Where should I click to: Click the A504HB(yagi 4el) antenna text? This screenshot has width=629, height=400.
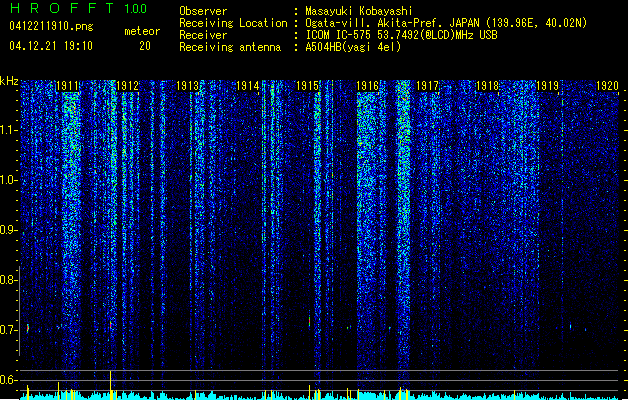click(x=353, y=47)
